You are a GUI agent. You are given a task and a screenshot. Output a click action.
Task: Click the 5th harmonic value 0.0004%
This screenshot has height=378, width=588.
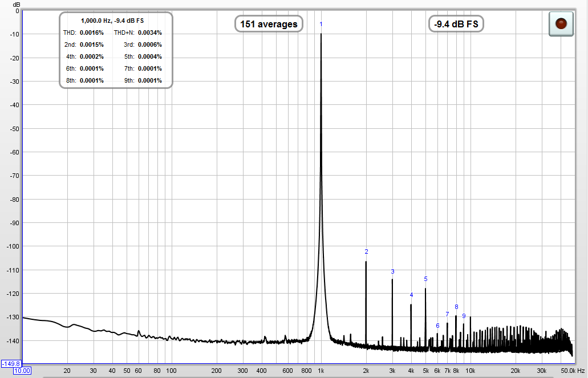(149, 56)
